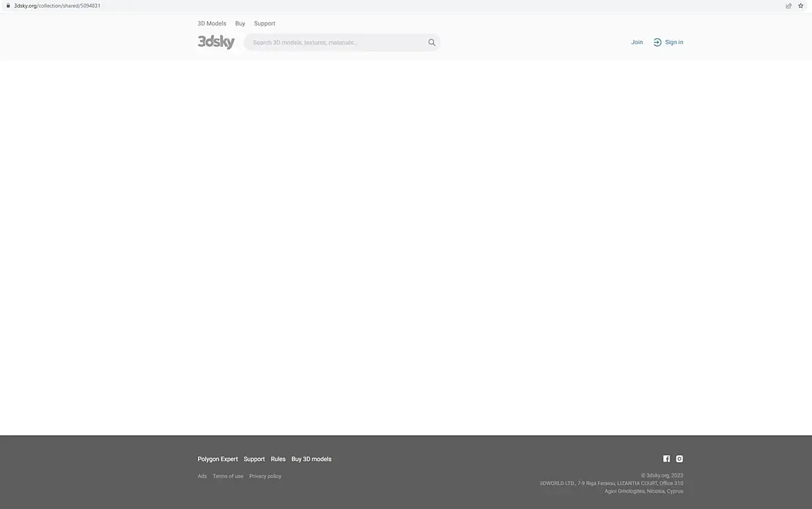Open the Facebook icon in footer
Viewport: 812px width, 509px height.
coord(667,459)
